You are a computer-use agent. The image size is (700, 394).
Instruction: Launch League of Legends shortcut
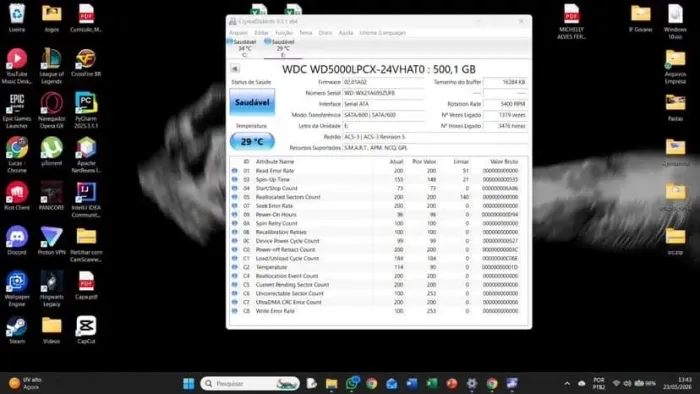click(52, 66)
